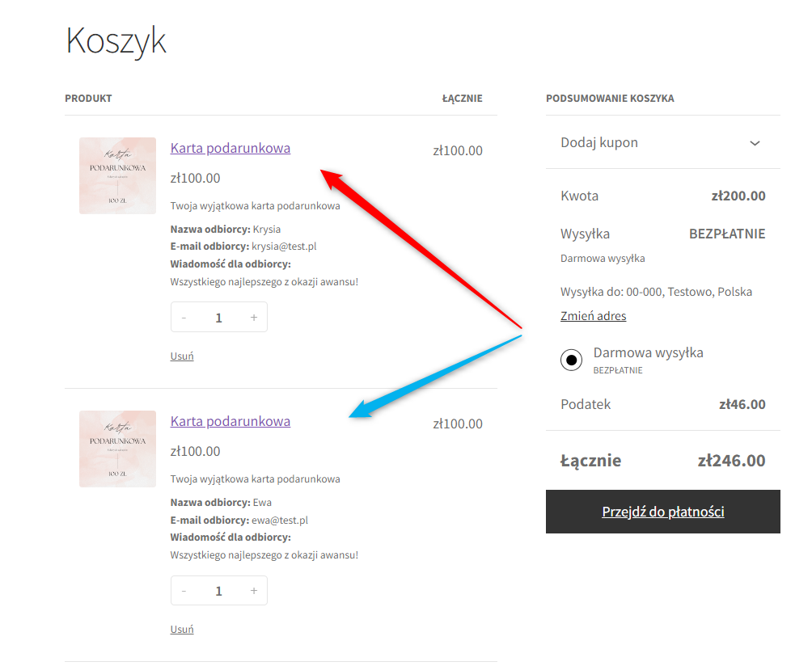
Task: Click the Koszyk page heading
Action: 116,41
